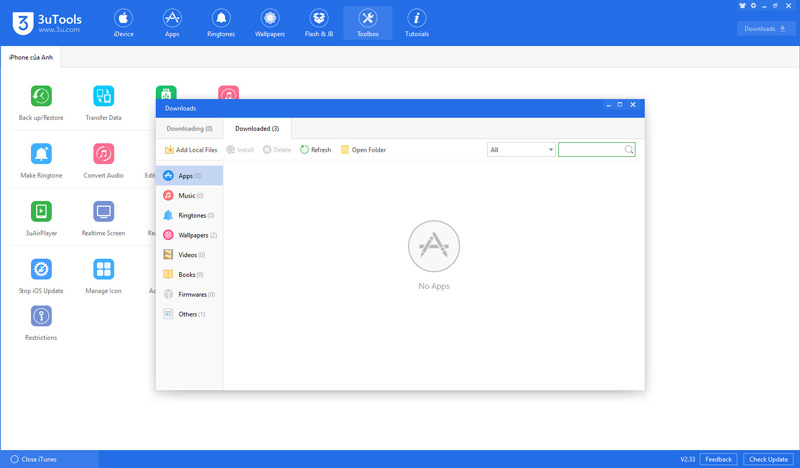Open the iDevice section

(x=123, y=23)
